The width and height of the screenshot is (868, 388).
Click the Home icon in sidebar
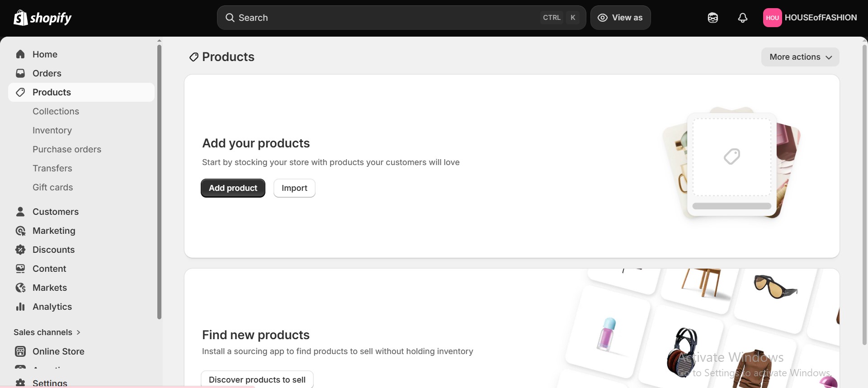(20, 54)
